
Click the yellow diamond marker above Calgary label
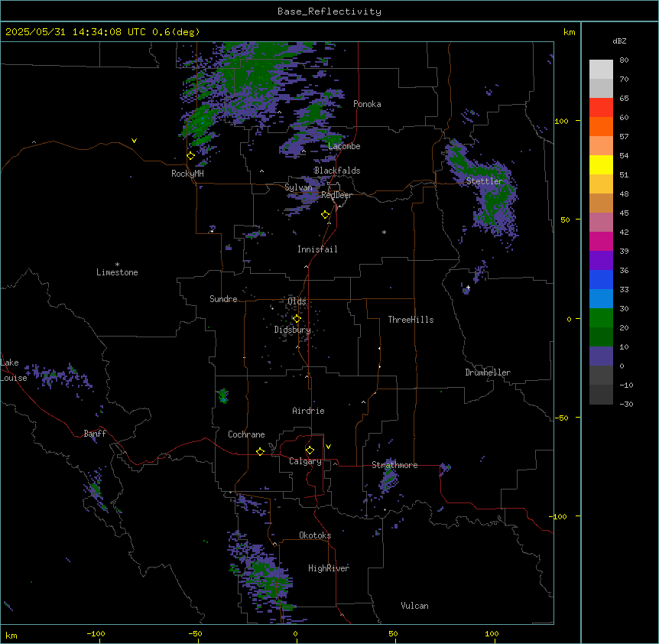310,450
